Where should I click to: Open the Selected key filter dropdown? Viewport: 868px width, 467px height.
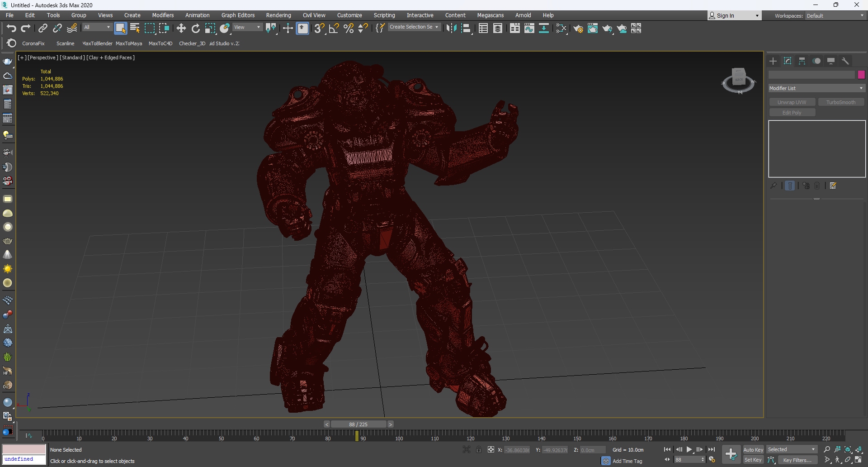tap(792, 449)
